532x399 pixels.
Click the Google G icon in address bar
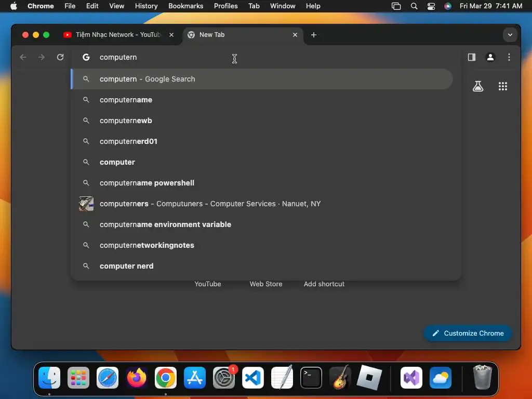tap(86, 57)
